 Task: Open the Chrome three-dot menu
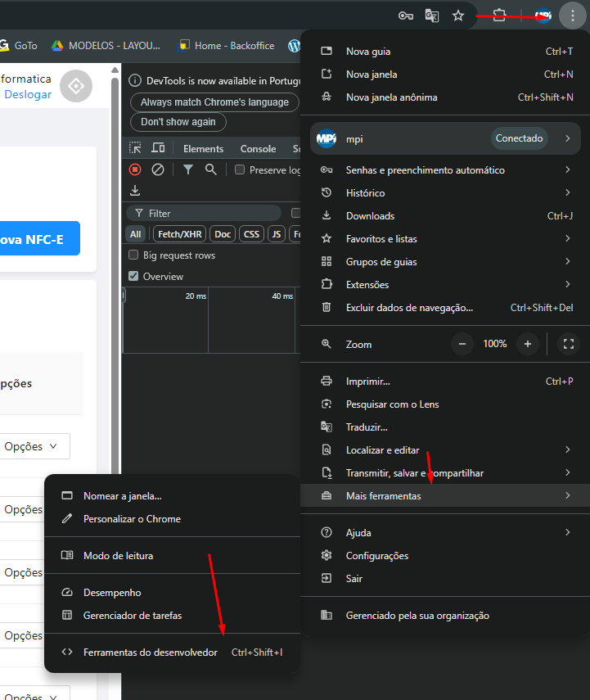[573, 16]
